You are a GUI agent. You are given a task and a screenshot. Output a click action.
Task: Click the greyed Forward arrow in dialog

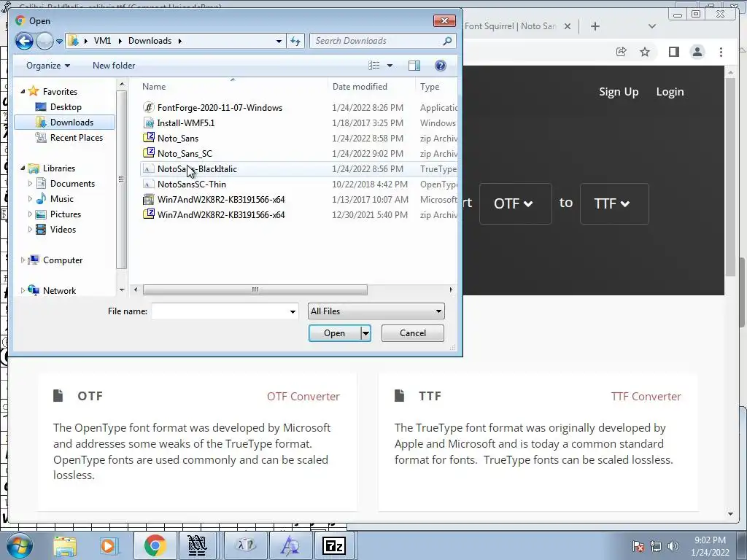(x=44, y=41)
